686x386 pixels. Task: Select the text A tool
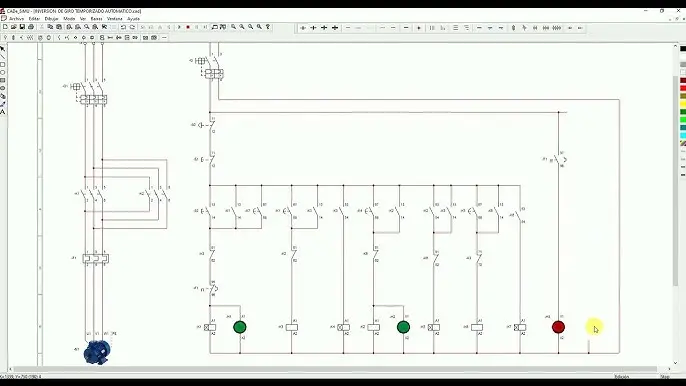(3, 112)
